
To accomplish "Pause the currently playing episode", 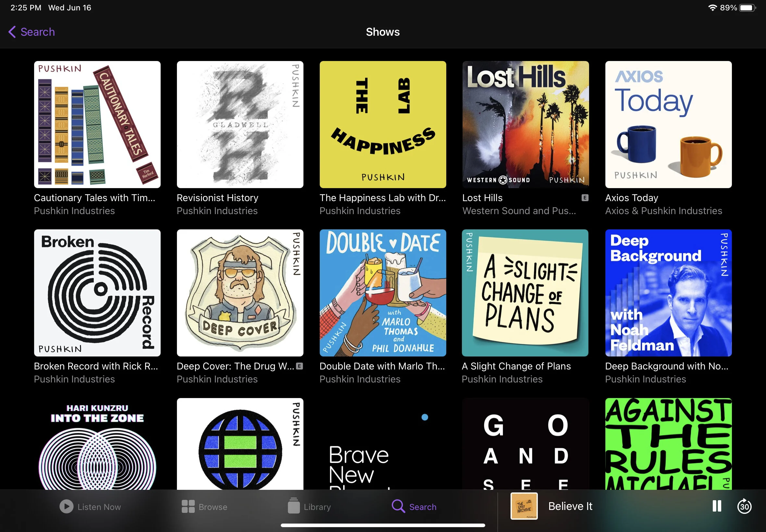I will (x=716, y=506).
